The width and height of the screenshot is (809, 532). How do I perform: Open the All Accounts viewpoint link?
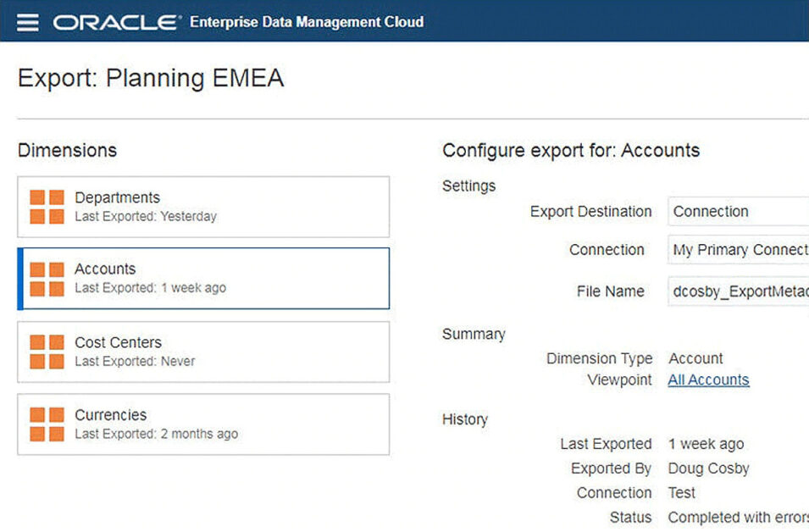click(x=708, y=380)
